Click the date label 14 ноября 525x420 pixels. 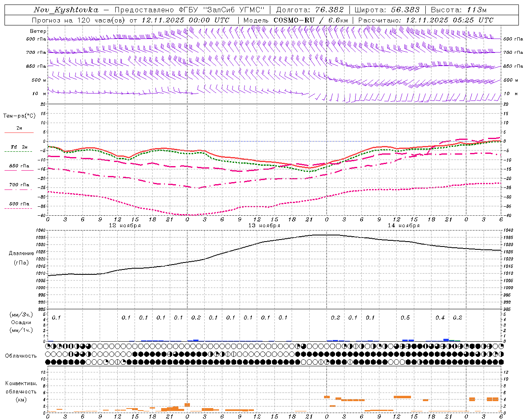click(404, 226)
